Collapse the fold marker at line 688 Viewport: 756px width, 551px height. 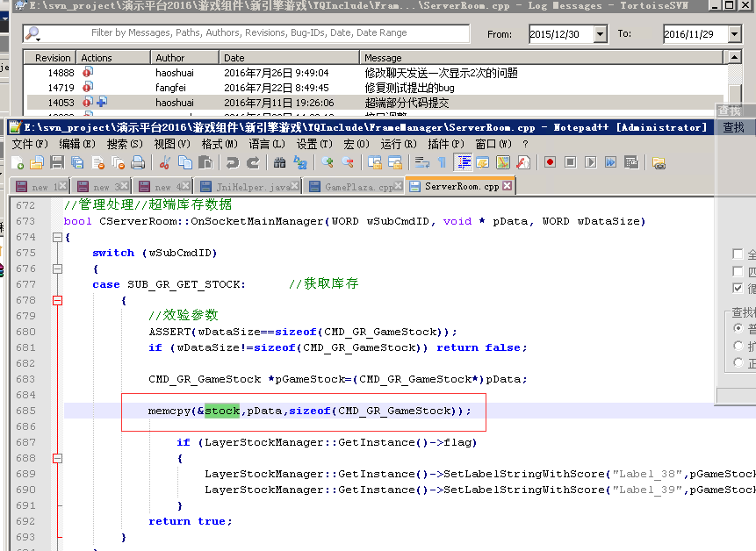click(x=57, y=458)
